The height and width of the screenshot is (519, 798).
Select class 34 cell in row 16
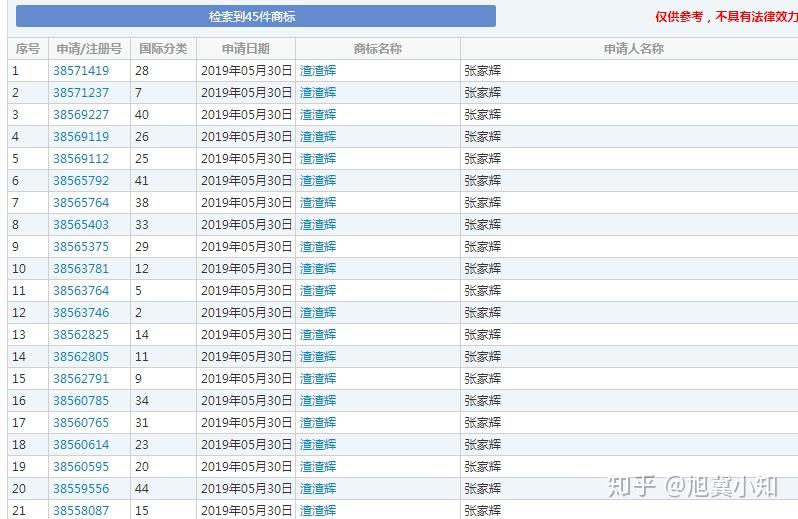click(x=163, y=400)
